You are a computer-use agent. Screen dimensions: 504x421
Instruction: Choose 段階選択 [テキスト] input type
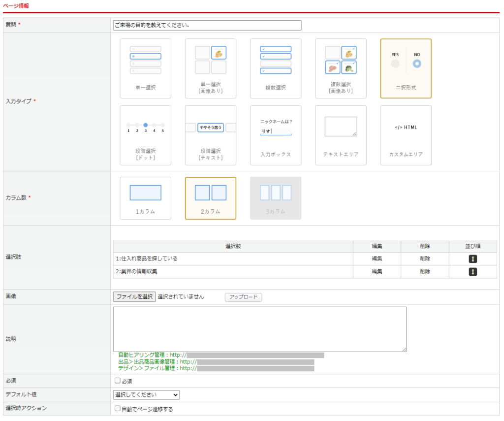click(x=210, y=135)
